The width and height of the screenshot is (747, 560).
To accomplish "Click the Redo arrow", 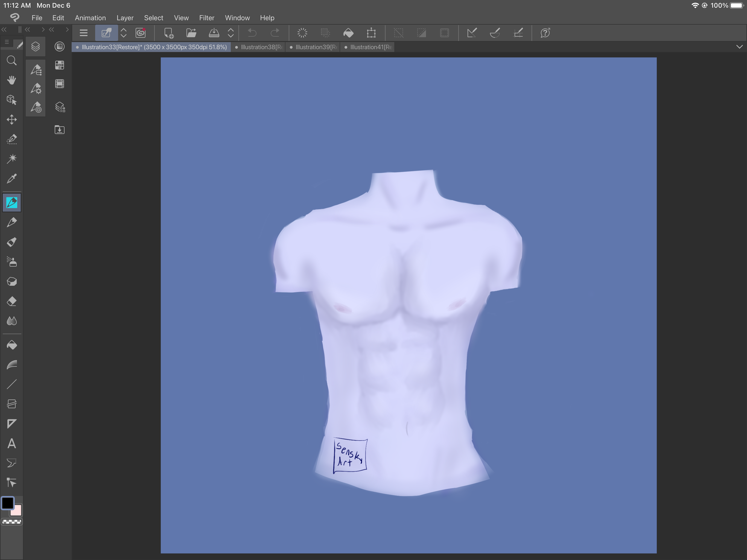I will (x=275, y=33).
